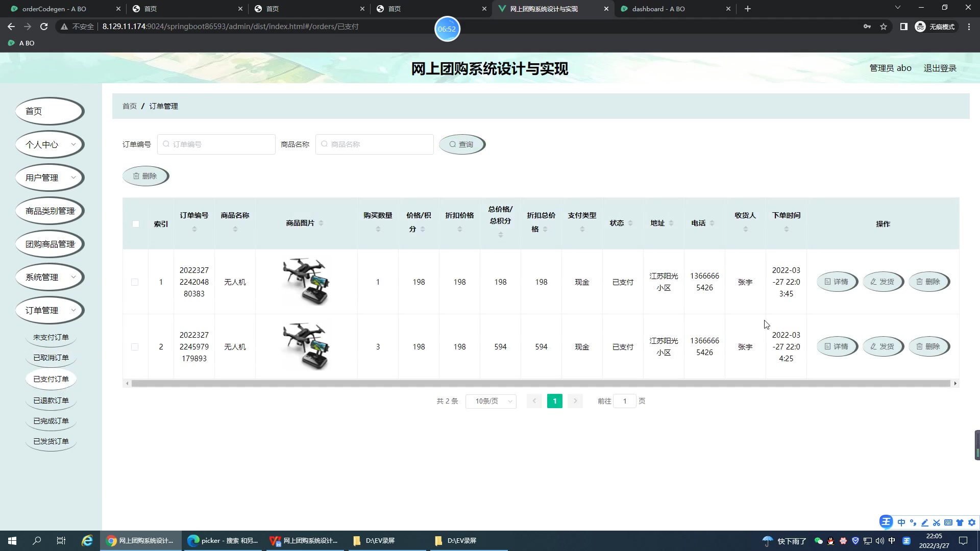Sort orders by 下单时间 column
The height and width of the screenshot is (551, 980).
pos(786,229)
